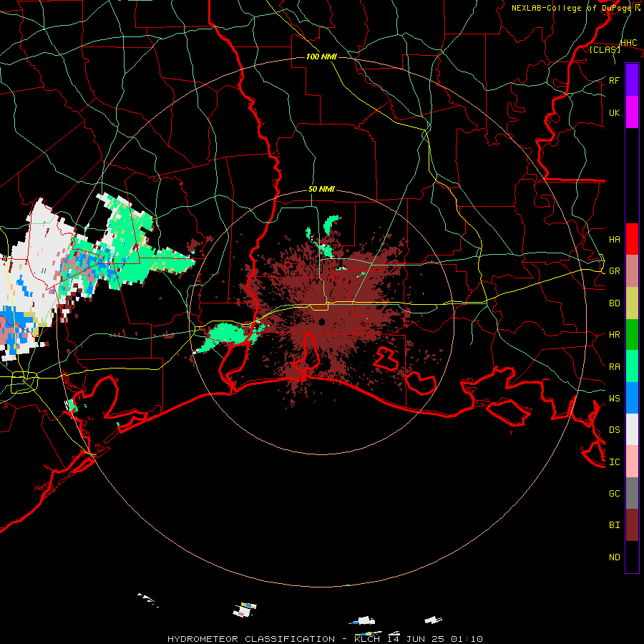Screen dimensions: 644x644
Task: Select the brown BI legend swatch
Action: [x=632, y=525]
